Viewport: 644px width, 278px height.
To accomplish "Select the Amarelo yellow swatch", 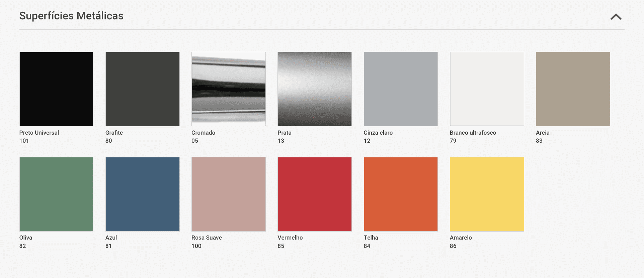I will pos(487,194).
